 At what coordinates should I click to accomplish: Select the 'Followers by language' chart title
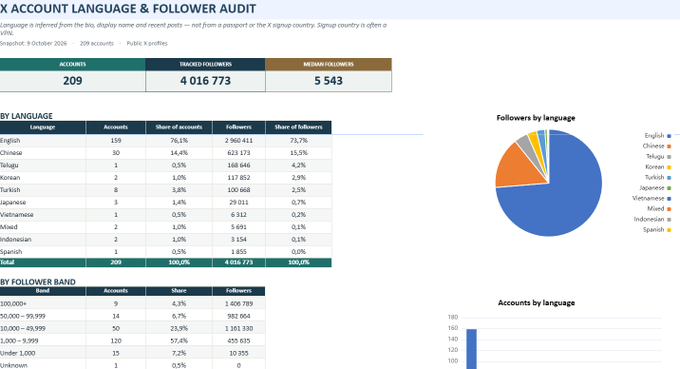click(x=536, y=118)
